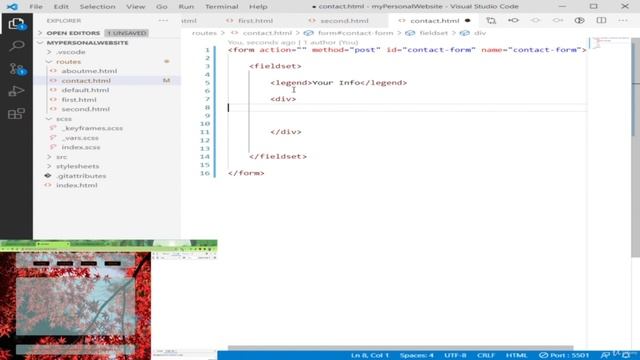Click the go-live Port : 5501 status item

point(564,355)
